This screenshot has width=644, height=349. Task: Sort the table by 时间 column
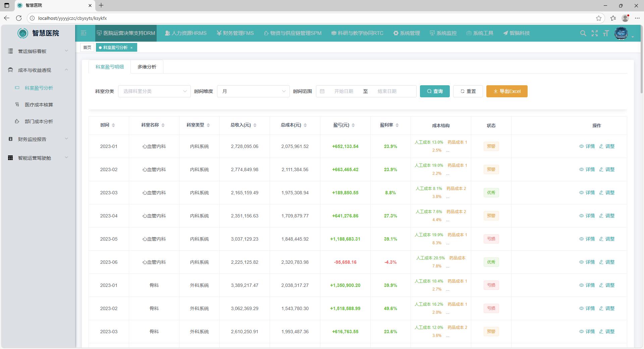(x=113, y=125)
